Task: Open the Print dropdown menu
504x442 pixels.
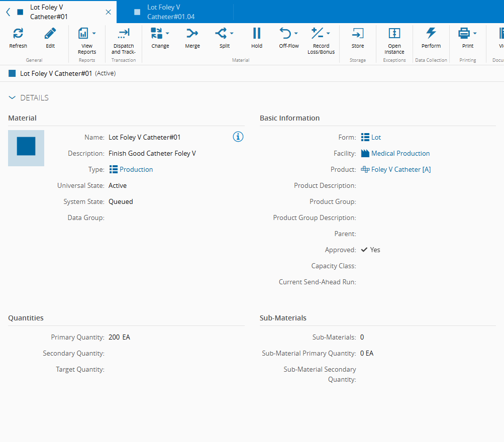Action: click(x=475, y=34)
